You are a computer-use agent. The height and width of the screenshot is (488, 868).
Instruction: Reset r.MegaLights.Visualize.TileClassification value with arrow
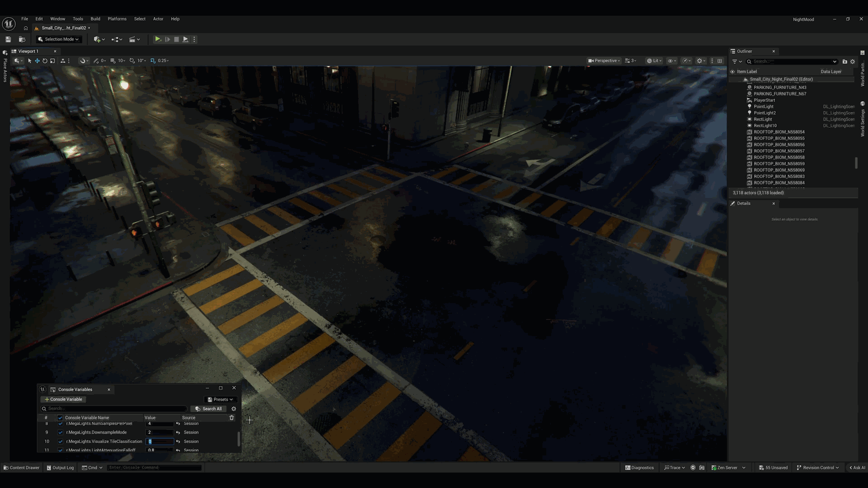(178, 441)
